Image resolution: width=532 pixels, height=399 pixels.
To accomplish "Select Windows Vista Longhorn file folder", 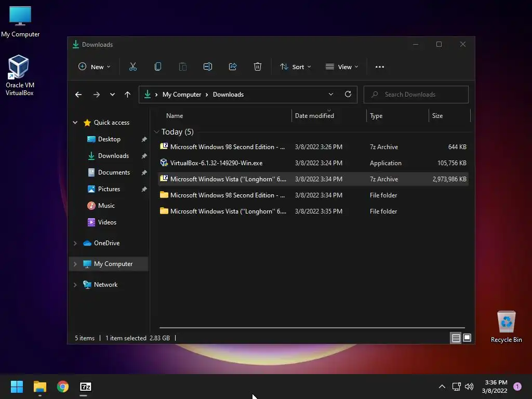I will pyautogui.click(x=313, y=211).
